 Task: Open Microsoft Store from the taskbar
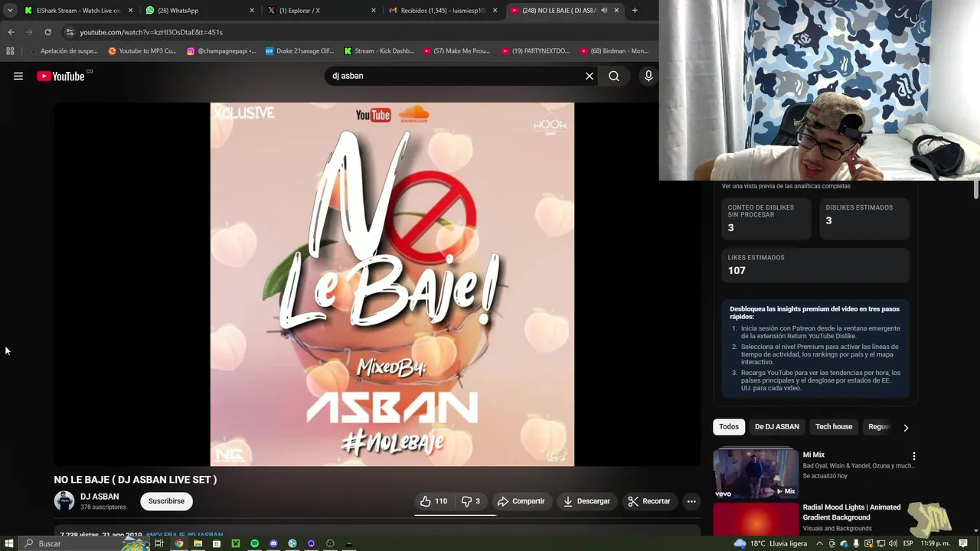pyautogui.click(x=217, y=543)
